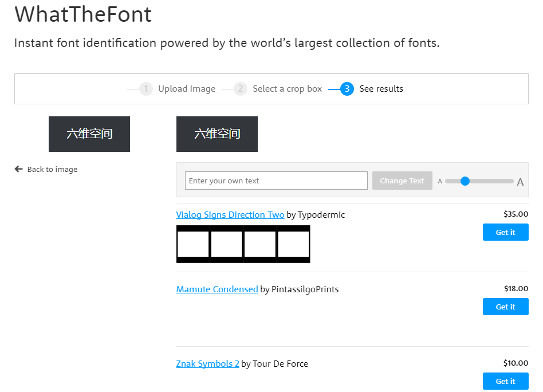
Task: Select the See results step
Action: 381,89
